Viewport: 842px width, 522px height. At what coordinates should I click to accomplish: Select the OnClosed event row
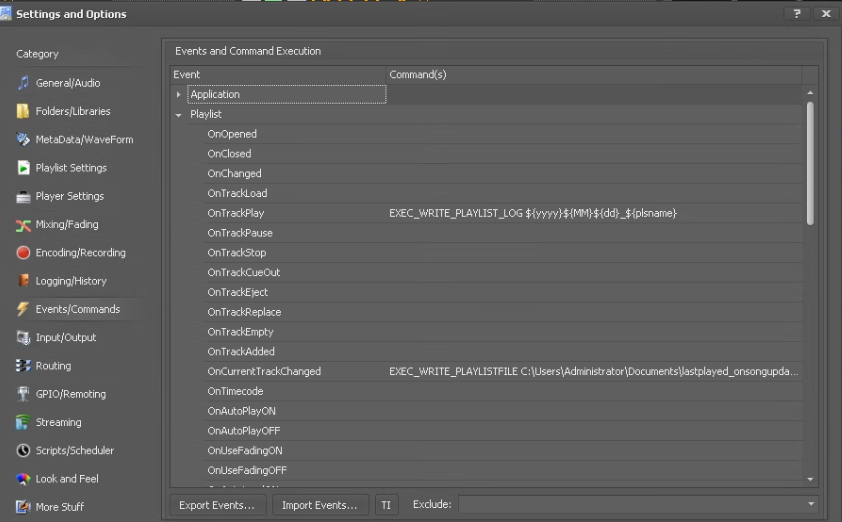pyautogui.click(x=229, y=154)
